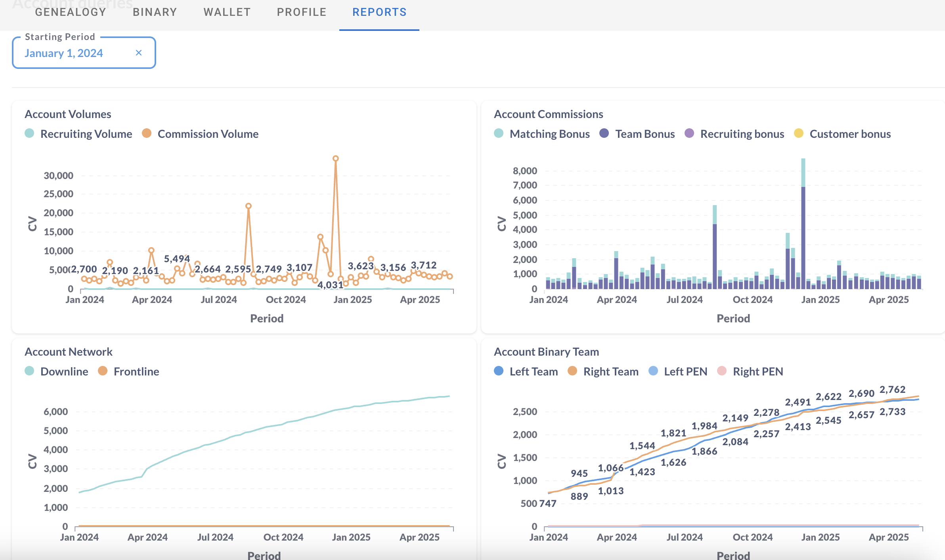Toggle the Frontline legend item
The height and width of the screenshot is (560, 945).
point(136,371)
